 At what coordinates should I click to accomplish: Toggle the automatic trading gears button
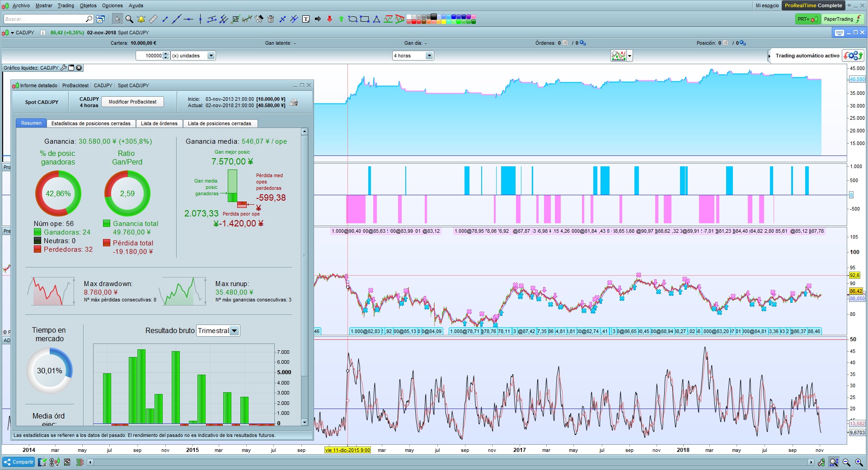(x=853, y=56)
